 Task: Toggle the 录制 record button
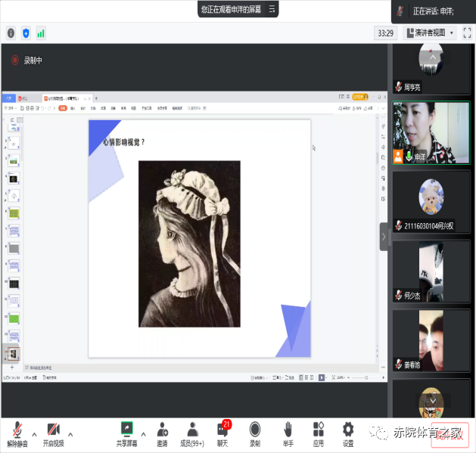tap(255, 433)
